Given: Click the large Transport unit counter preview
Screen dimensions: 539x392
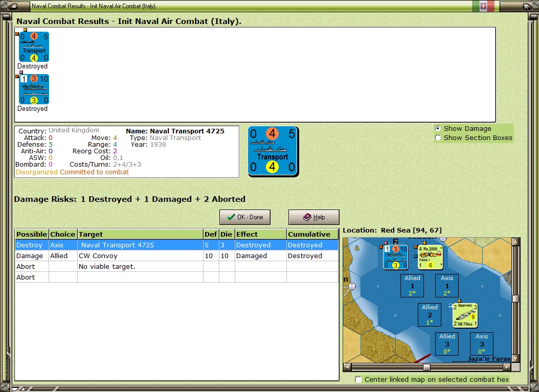Looking at the screenshot, I should click(x=273, y=151).
